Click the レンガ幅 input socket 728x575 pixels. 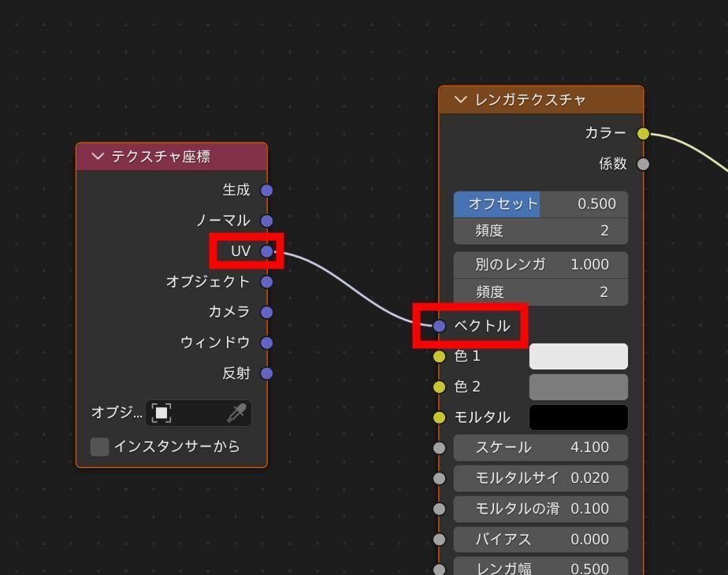[439, 569]
